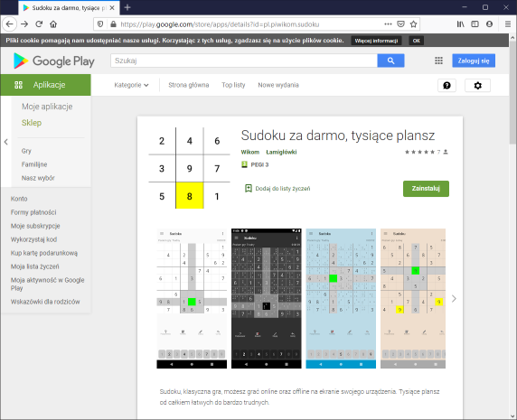Open Firefox account icon

coord(489,24)
